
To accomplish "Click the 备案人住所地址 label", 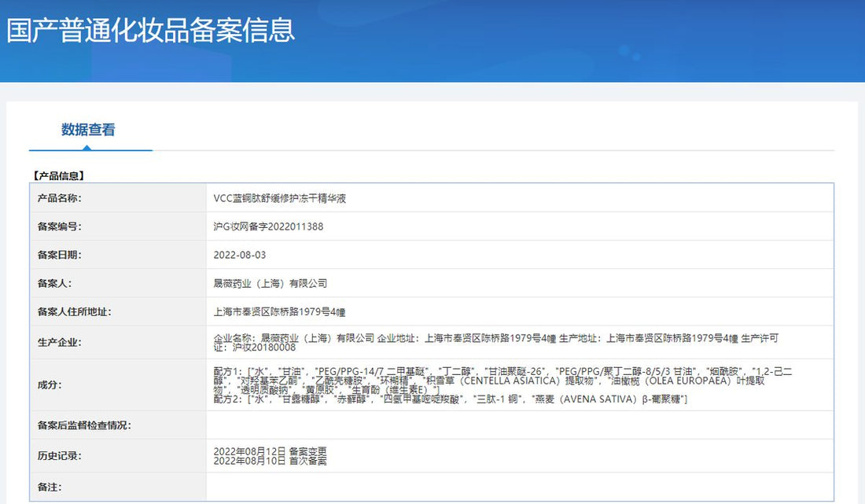I will [74, 312].
